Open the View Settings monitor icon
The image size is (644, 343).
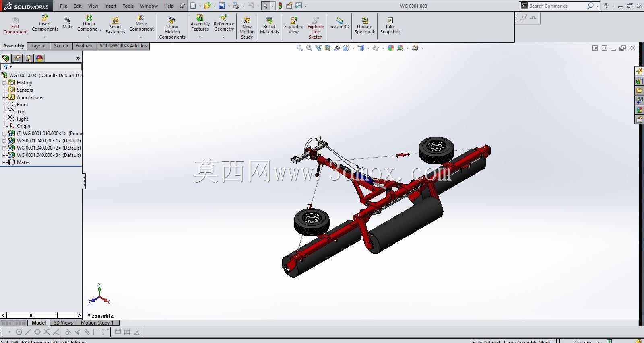click(x=415, y=48)
